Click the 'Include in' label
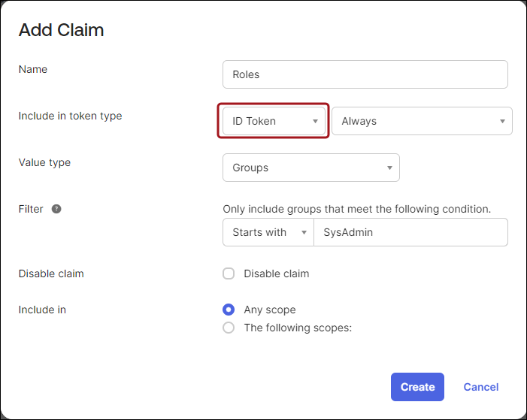The height and width of the screenshot is (420, 527). tap(42, 310)
